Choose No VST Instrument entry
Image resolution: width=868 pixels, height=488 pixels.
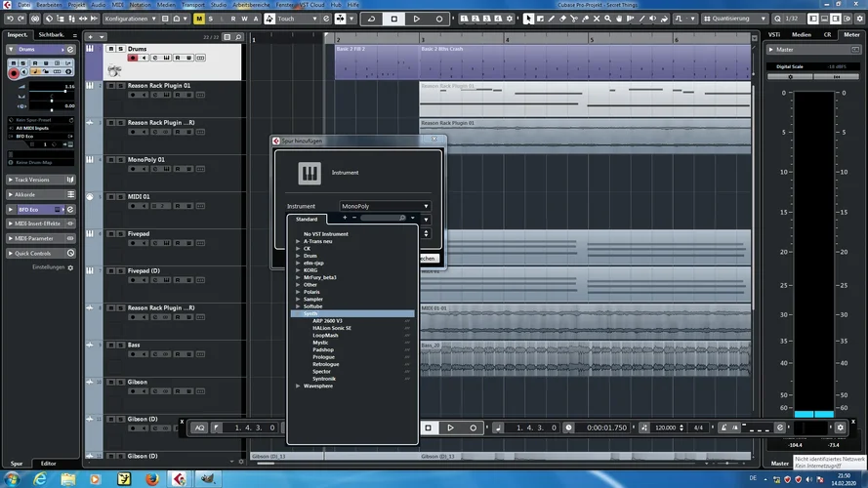[x=325, y=234]
